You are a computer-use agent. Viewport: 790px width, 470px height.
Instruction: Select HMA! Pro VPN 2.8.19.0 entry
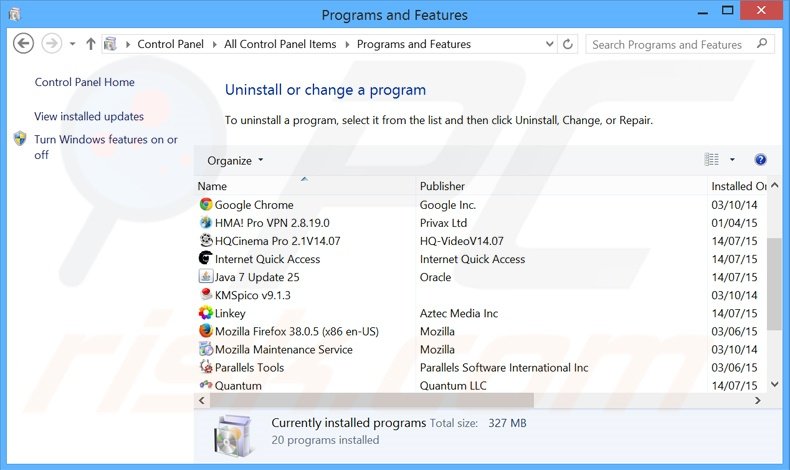coord(272,223)
